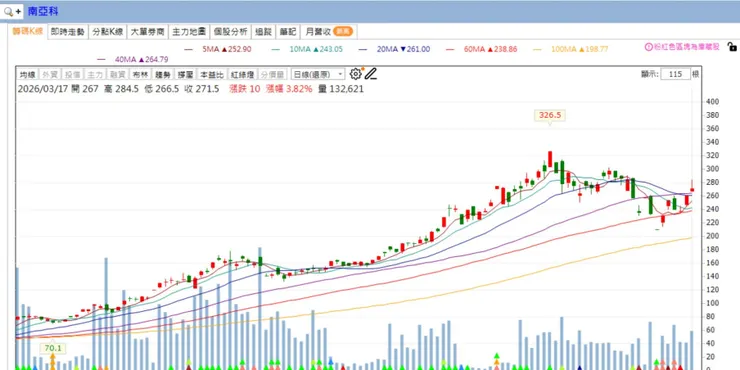Select the pencil drawing tool icon
This screenshot has height=370, width=740.
click(x=370, y=74)
